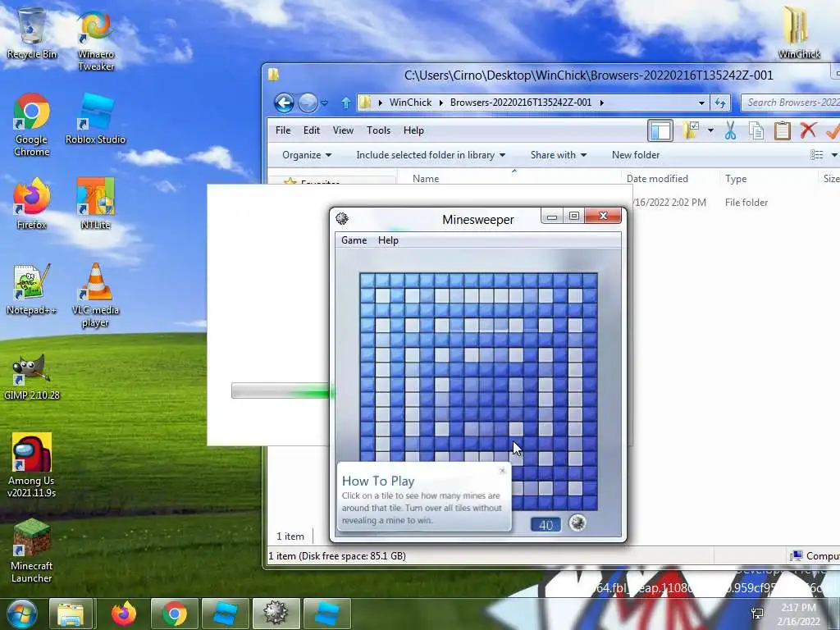The height and width of the screenshot is (630, 840).
Task: Select the GIMP 2.10.28 desktop icon
Action: pyautogui.click(x=32, y=375)
